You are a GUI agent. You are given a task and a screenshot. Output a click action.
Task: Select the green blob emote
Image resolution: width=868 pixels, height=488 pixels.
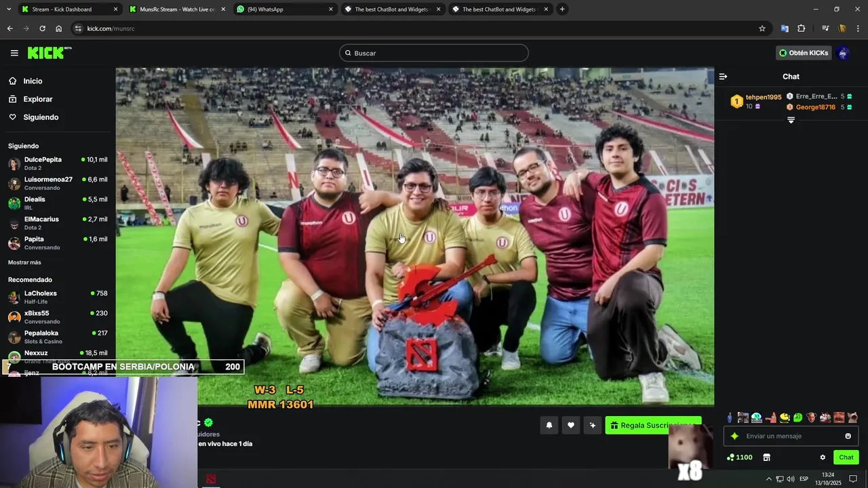[797, 418]
